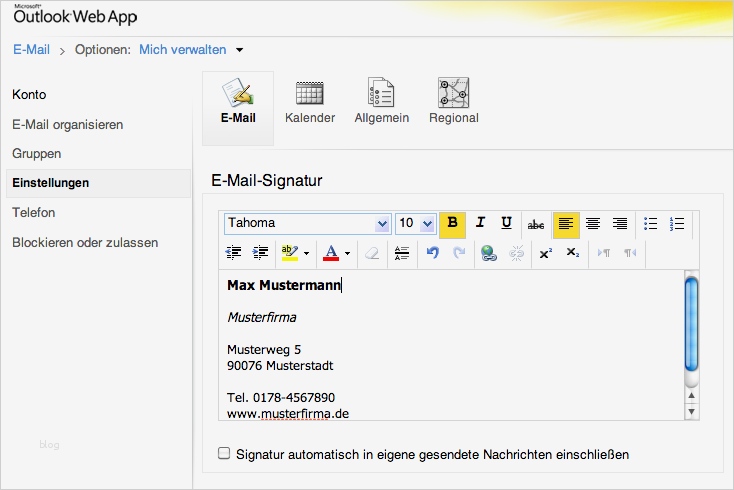Set right-to-left text direction
The width and height of the screenshot is (734, 490).
630,253
